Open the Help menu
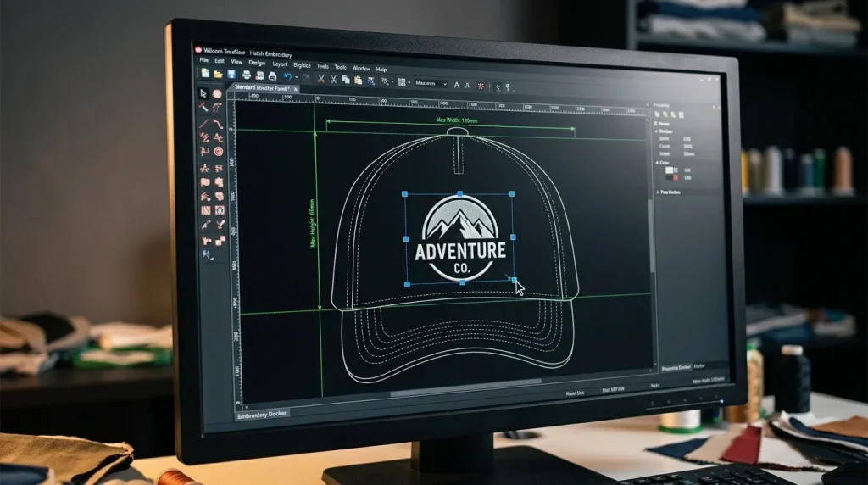868x485 pixels. [x=381, y=70]
